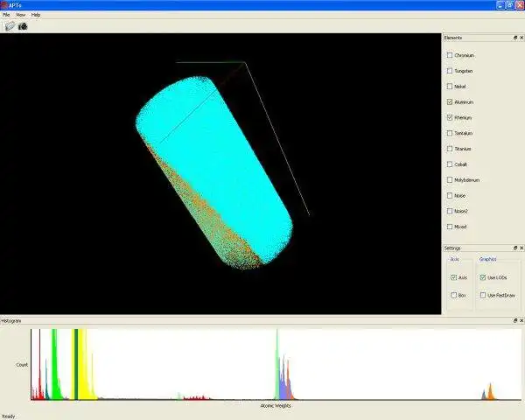Image resolution: width=525 pixels, height=420 pixels.
Task: Turn off the Use LODs option
Action: [x=483, y=277]
